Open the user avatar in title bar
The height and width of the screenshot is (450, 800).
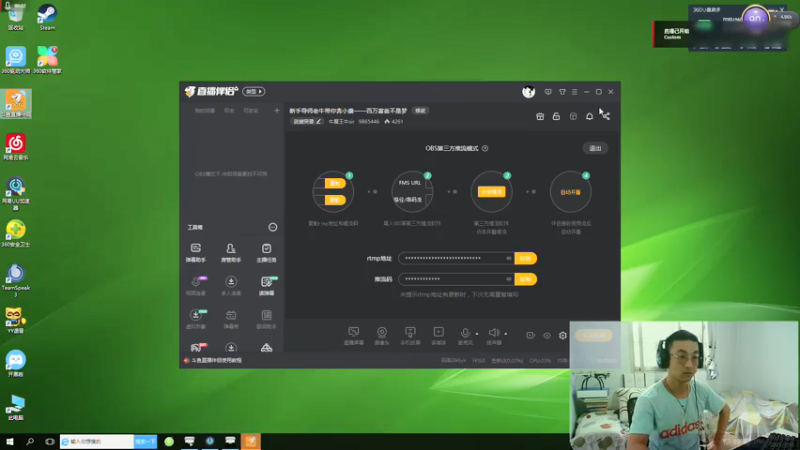point(529,92)
